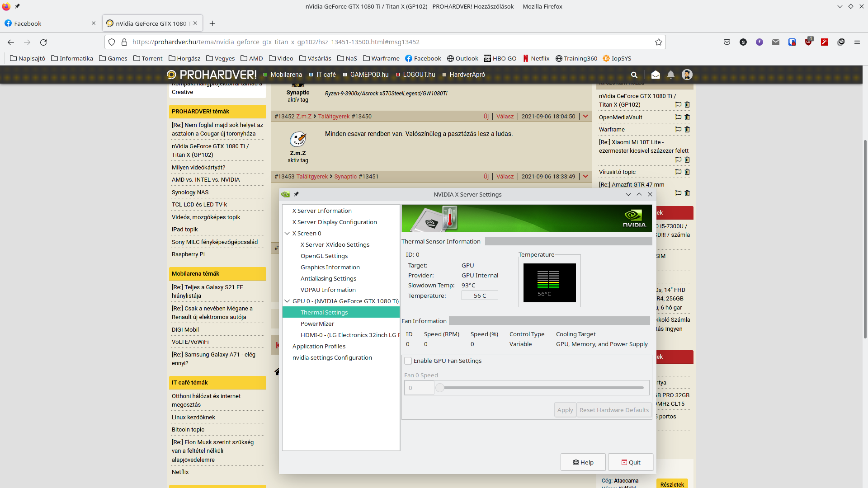
Task: Click the shield tracking protection icon
Action: pyautogui.click(x=112, y=42)
